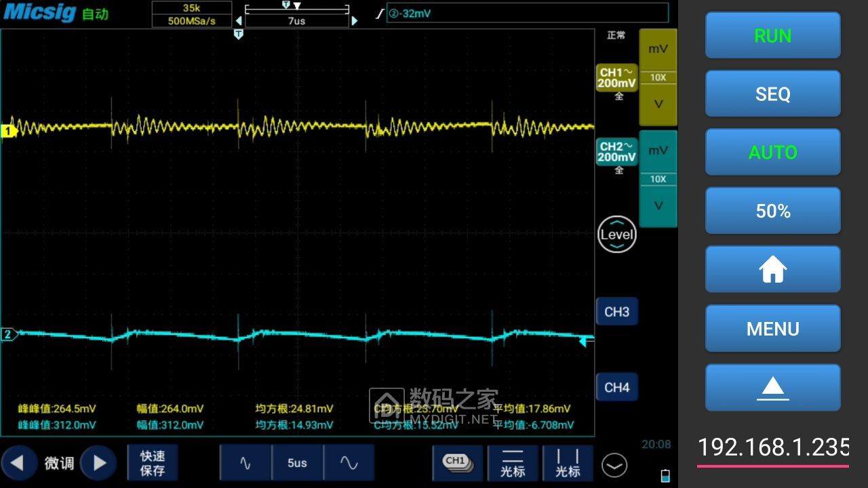Tap the RUN button
The width and height of the screenshot is (868, 488).
(x=772, y=35)
